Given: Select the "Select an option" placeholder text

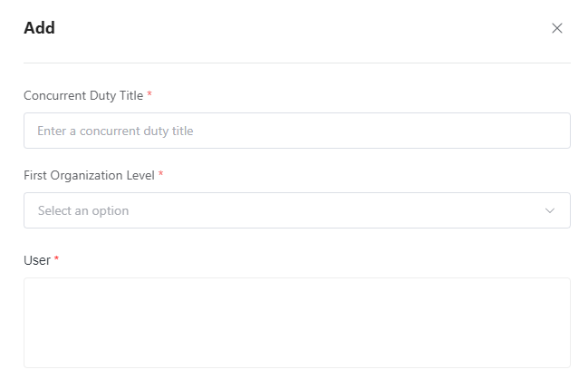Looking at the screenshot, I should click(83, 210).
